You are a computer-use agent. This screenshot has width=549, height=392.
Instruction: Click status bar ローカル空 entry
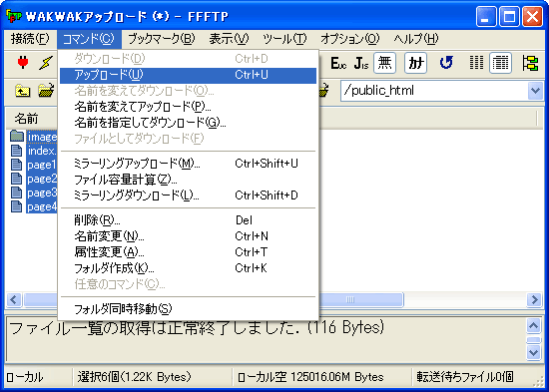click(x=310, y=377)
